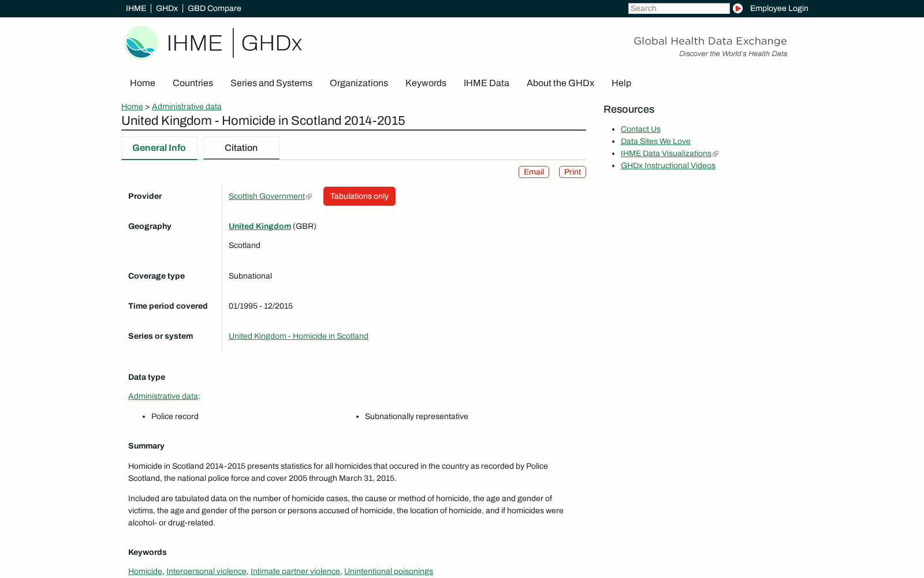
Task: Open Data Sites We Love link
Action: click(655, 141)
